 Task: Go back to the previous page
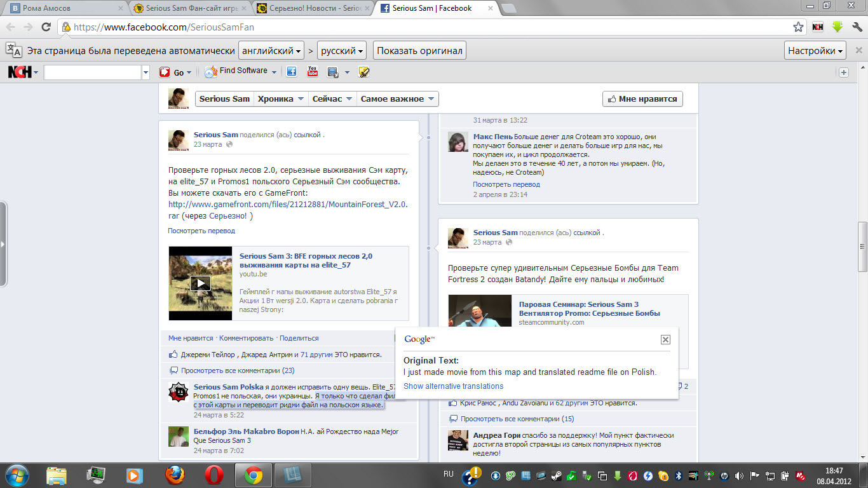pyautogui.click(x=11, y=27)
